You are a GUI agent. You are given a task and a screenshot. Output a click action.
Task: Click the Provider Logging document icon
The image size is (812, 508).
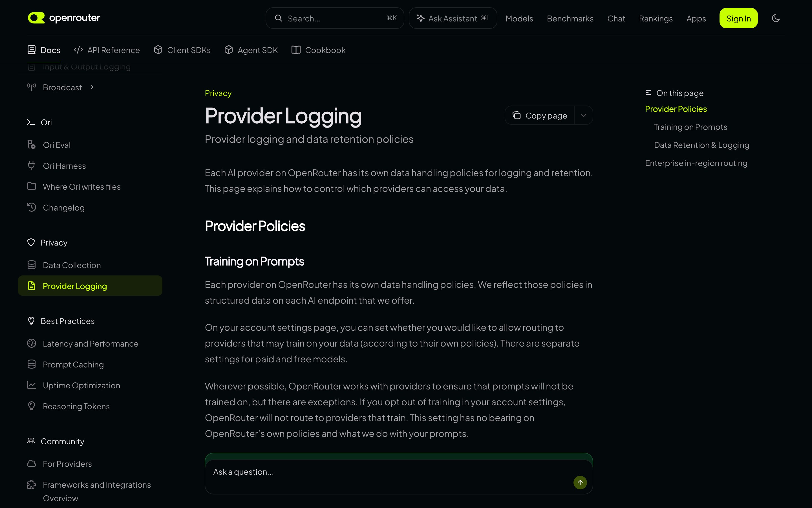[x=32, y=286]
